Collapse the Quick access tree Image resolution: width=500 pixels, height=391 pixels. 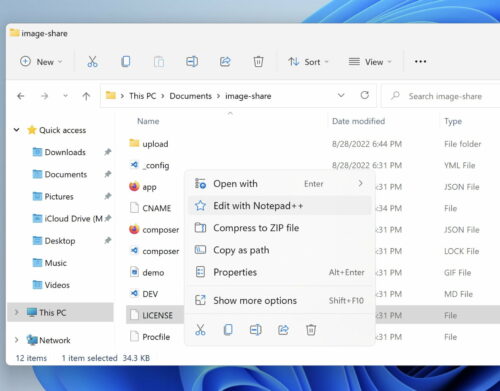point(17,130)
